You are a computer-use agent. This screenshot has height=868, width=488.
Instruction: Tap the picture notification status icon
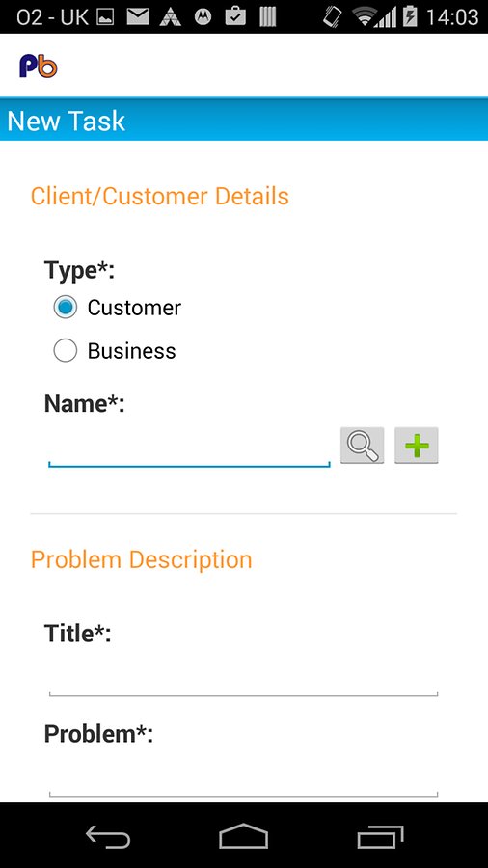tap(105, 17)
